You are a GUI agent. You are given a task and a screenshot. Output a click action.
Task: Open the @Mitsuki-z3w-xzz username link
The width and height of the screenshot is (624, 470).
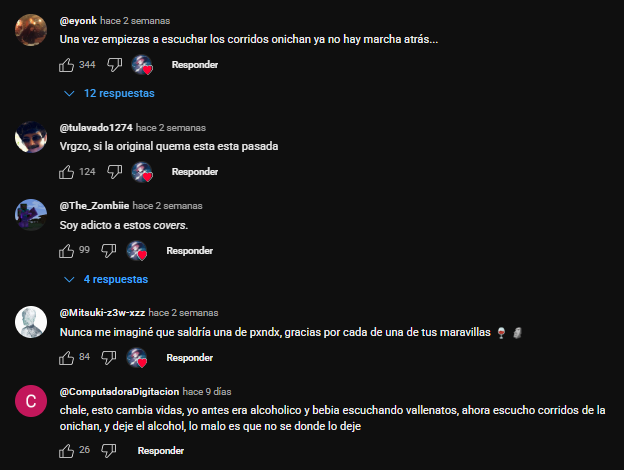[102, 313]
